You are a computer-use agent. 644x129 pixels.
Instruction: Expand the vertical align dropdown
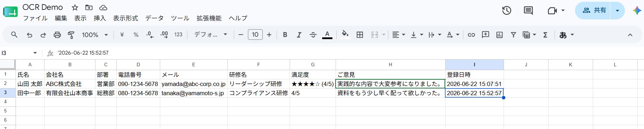point(422,35)
